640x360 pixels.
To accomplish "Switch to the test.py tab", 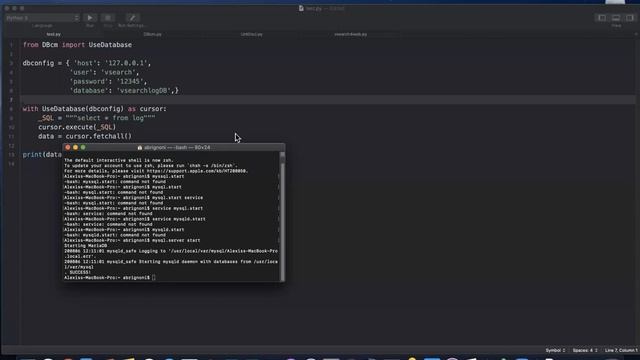I will [53, 34].
